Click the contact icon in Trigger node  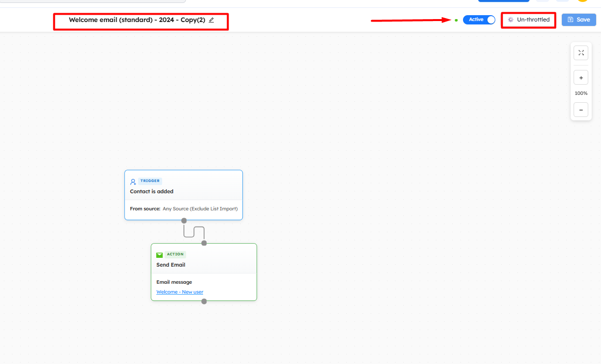[x=133, y=182]
